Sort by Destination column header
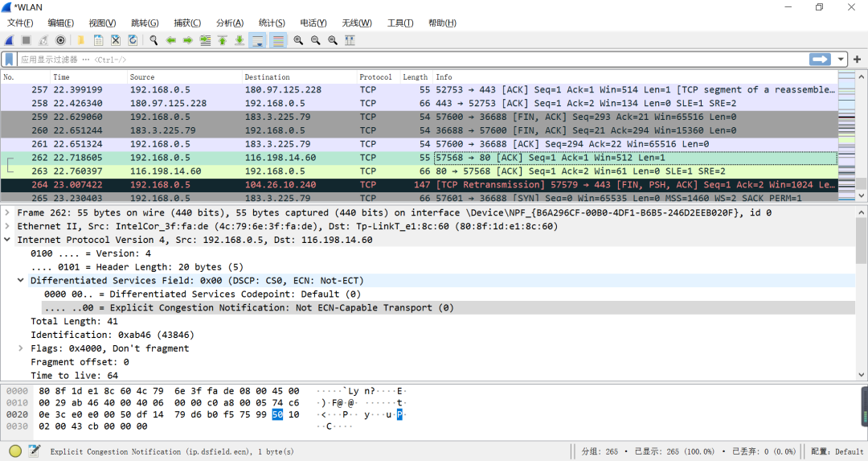 (x=300, y=77)
